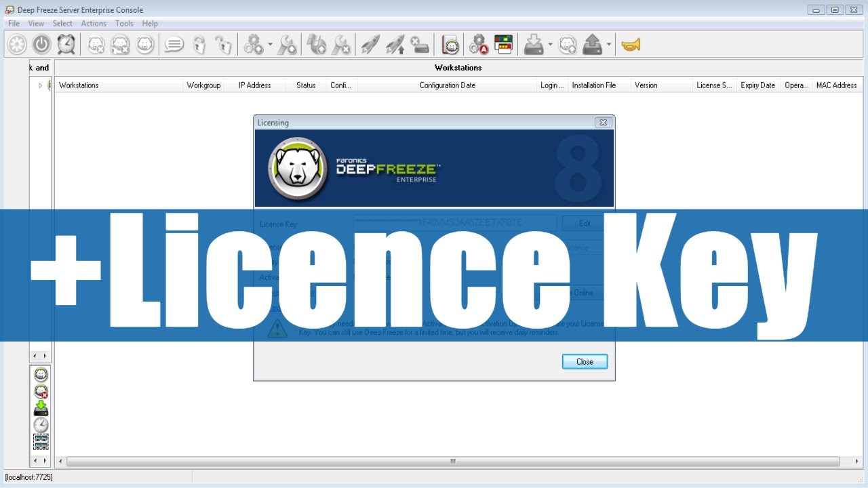Close Licensing dialog with X button
Image resolution: width=868 pixels, height=488 pixels.
[603, 123]
